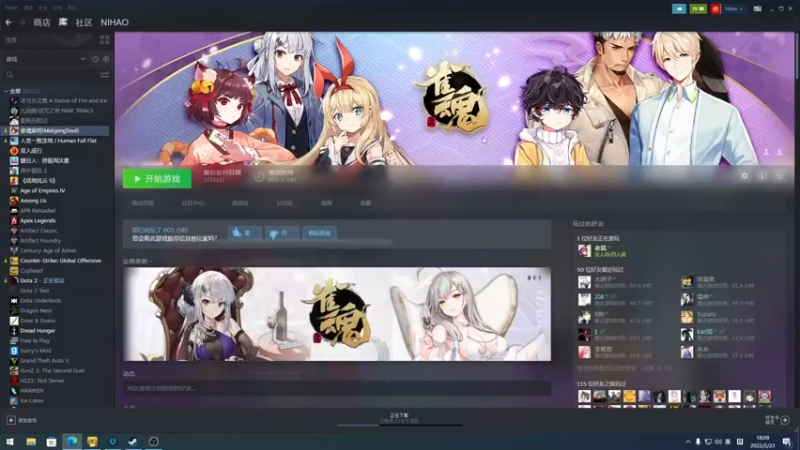Open the 社区中心 community hub tab
800x450 pixels.
192,203
